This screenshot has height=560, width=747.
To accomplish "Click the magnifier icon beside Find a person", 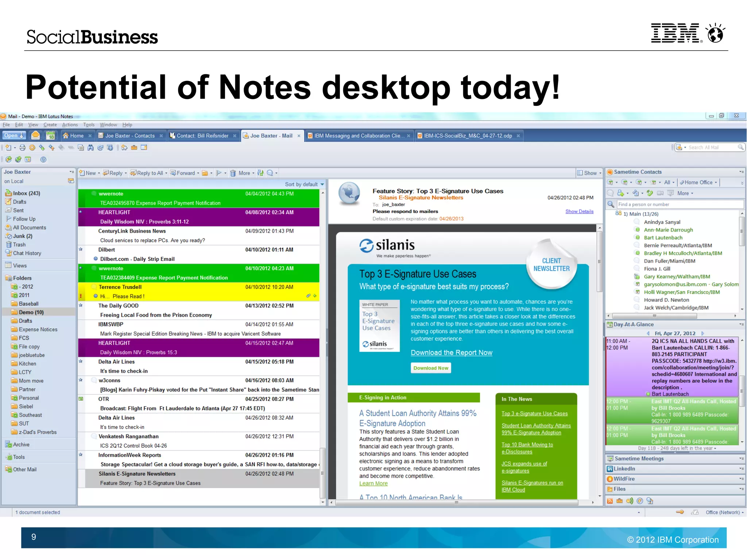I will point(611,204).
